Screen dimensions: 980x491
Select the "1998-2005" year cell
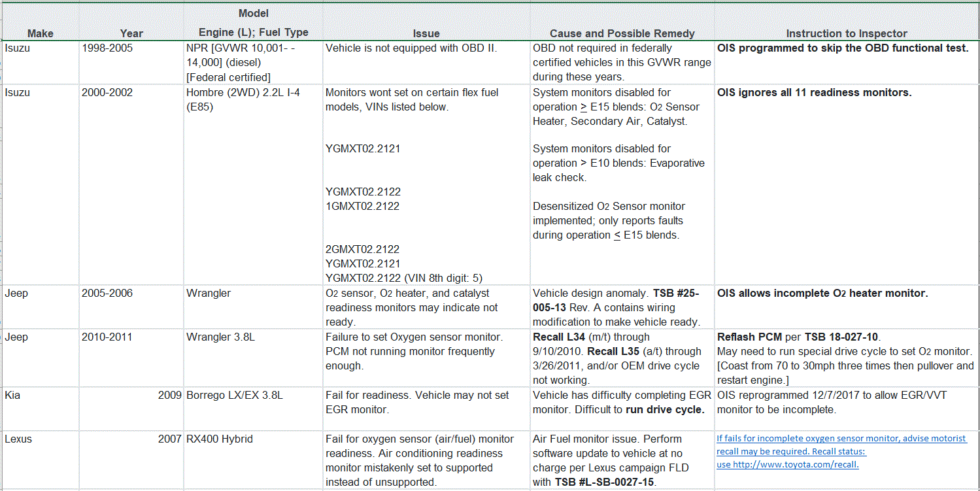(x=131, y=63)
